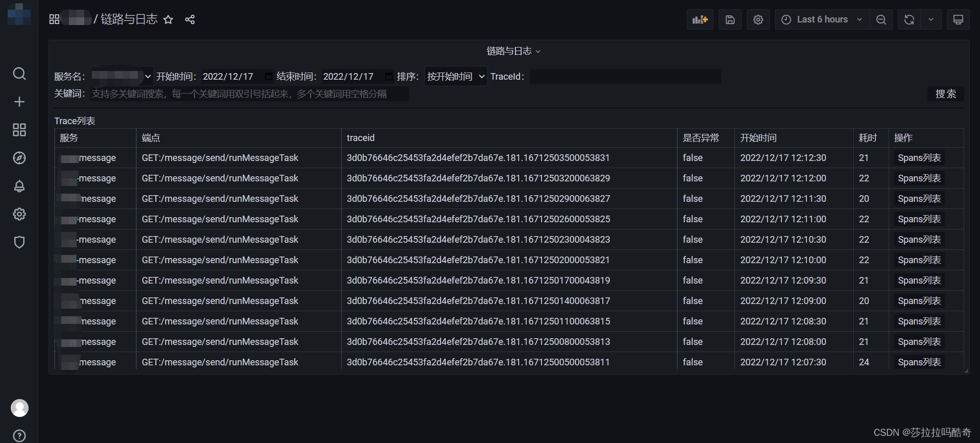Image resolution: width=980 pixels, height=443 pixels.
Task: Open Spans列表 for the 12:08:00 trace
Action: click(919, 342)
